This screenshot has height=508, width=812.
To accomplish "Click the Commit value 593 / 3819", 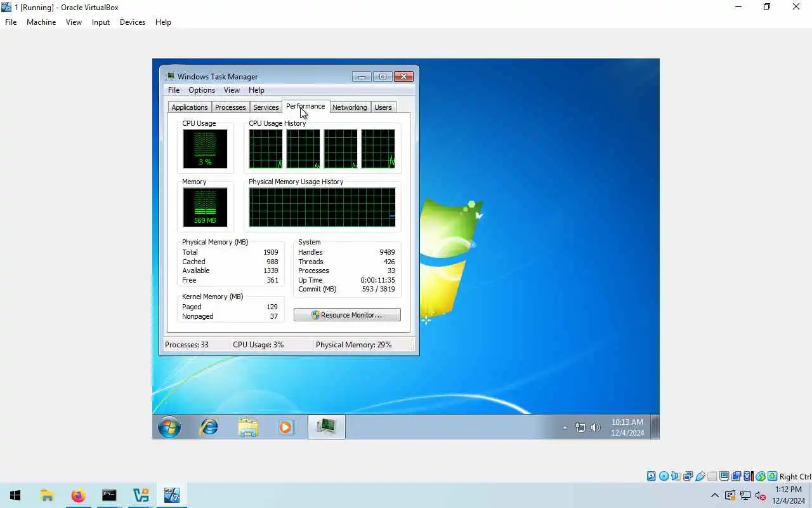I will click(378, 289).
